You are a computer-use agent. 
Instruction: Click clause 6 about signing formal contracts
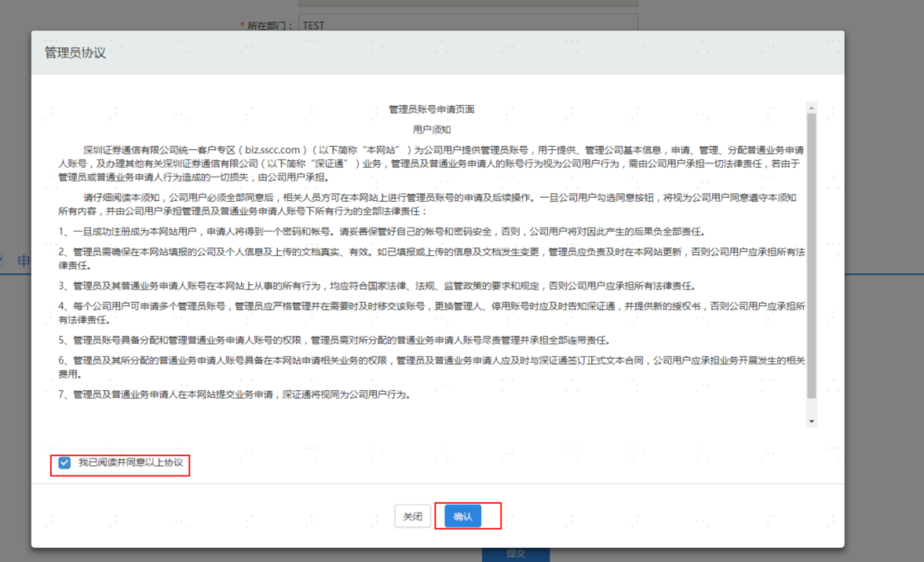431,367
